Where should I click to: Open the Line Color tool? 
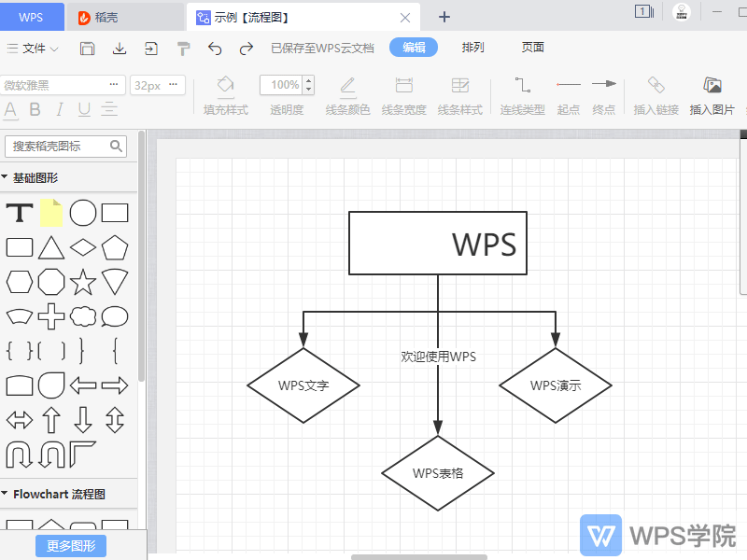(347, 95)
